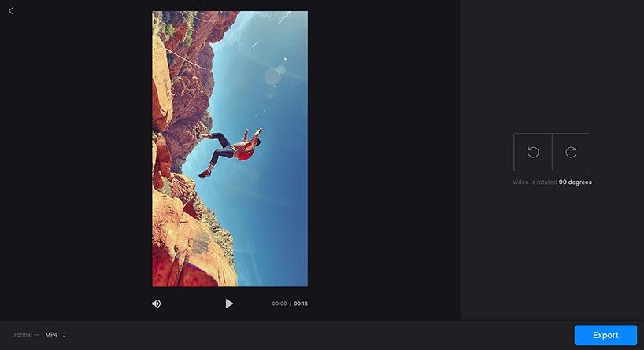The image size is (644, 350).
Task: Click the back arrow to exit the editor
Action: coord(11,11)
